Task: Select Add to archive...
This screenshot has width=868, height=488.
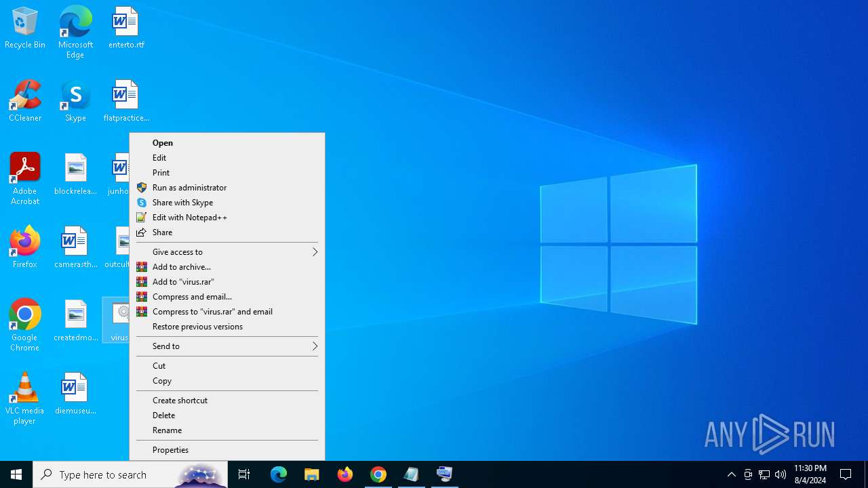Action: click(x=227, y=267)
